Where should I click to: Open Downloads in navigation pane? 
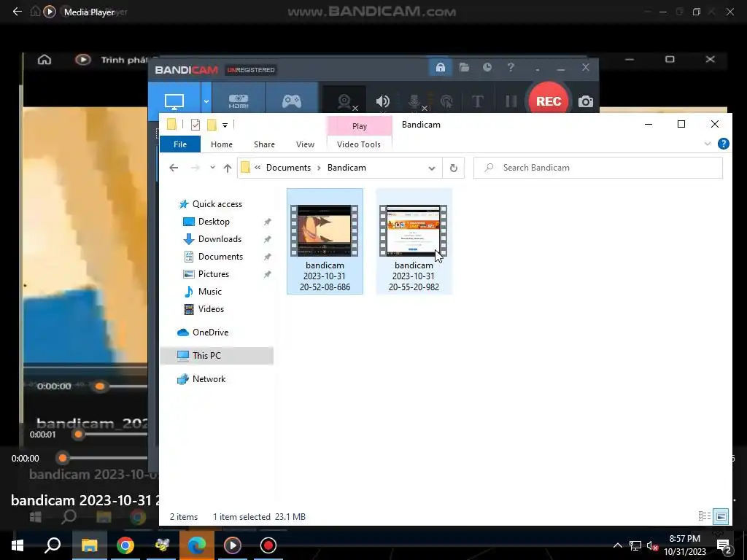click(219, 239)
